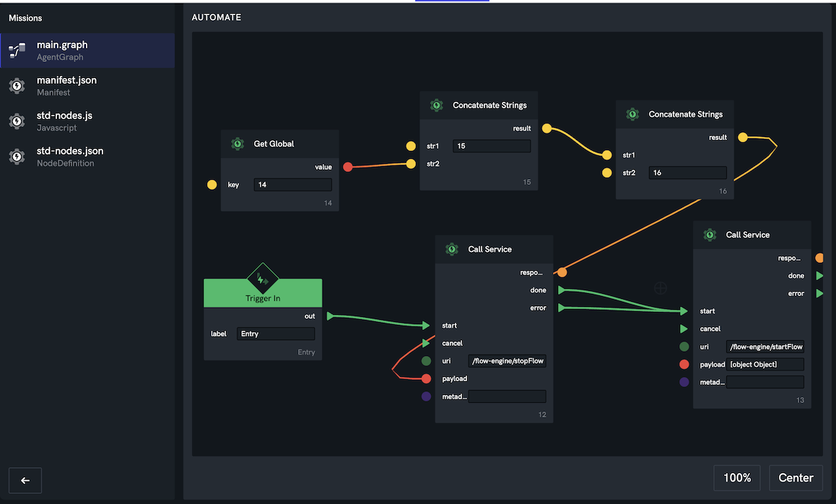The image size is (836, 504).
Task: Click the key input field in Get Global
Action: tap(292, 185)
